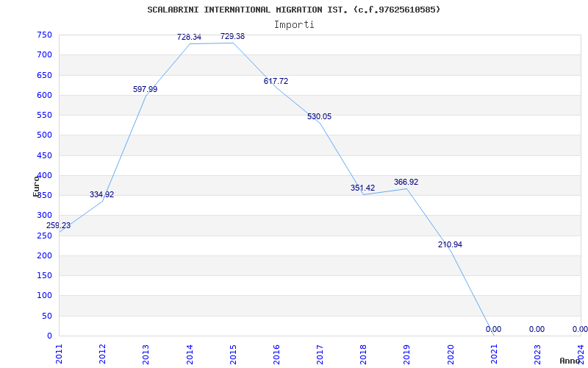
Task: Click the Importi subtitle
Action: 294,25
